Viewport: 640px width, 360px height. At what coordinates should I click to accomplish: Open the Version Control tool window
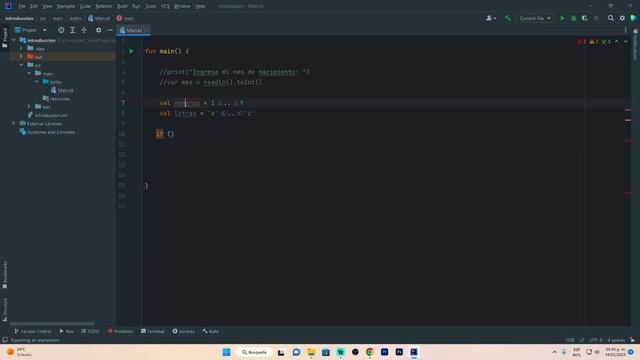33,331
